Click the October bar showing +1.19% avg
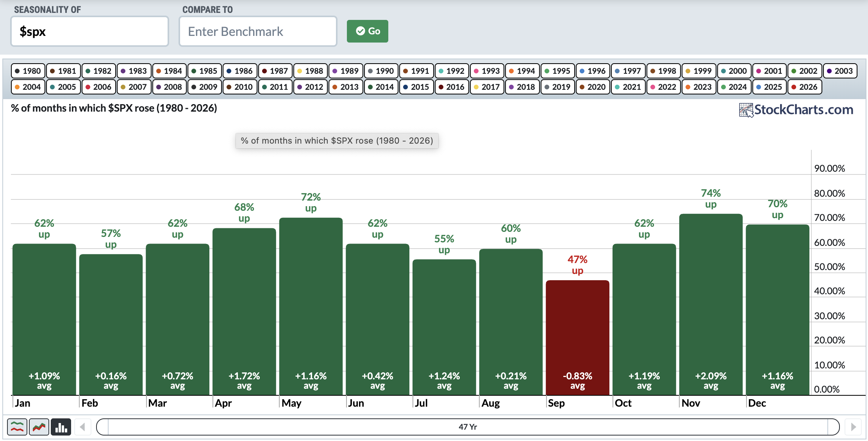Screen dimensions: 868x441 click(x=644, y=319)
